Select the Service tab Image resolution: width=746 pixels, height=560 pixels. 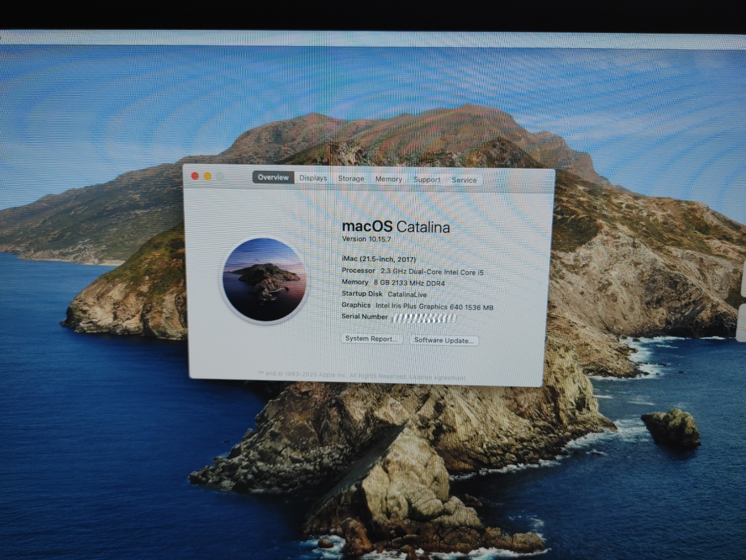point(464,180)
